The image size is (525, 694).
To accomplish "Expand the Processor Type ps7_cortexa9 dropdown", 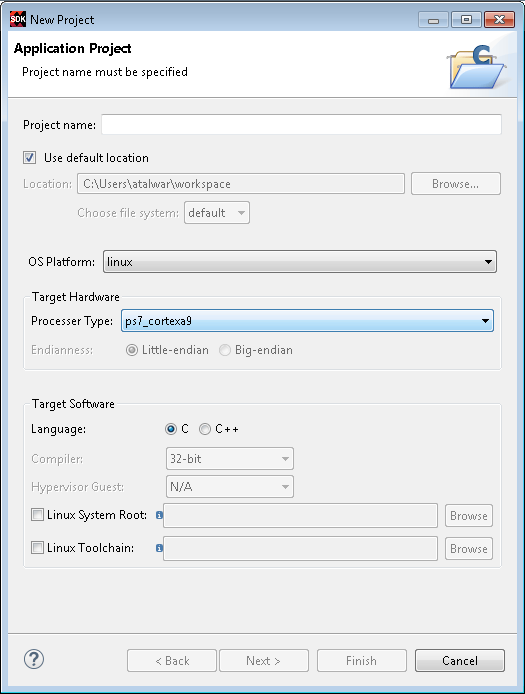I will coord(307,321).
